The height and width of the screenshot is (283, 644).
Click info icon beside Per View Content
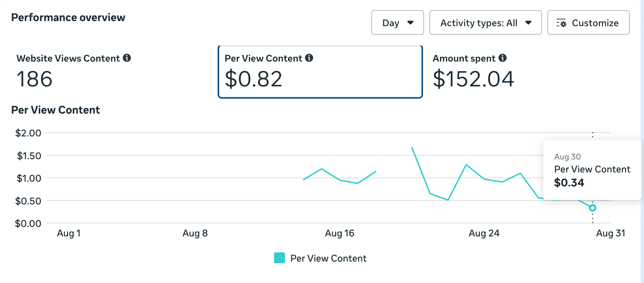[x=309, y=58]
